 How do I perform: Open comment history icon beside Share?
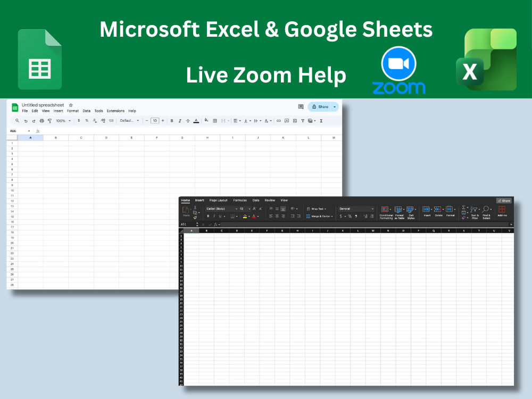pos(301,107)
